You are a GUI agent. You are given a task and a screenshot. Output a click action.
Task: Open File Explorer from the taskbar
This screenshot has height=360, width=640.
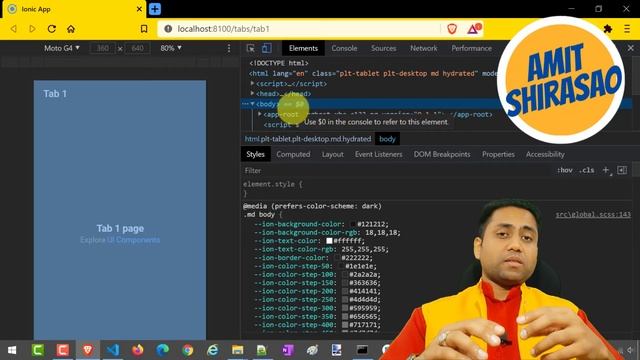coord(238,350)
